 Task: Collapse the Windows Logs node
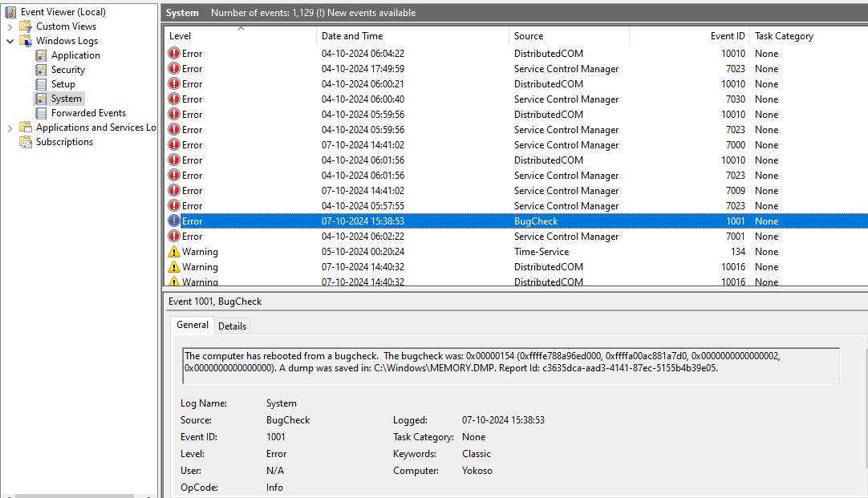pos(10,41)
